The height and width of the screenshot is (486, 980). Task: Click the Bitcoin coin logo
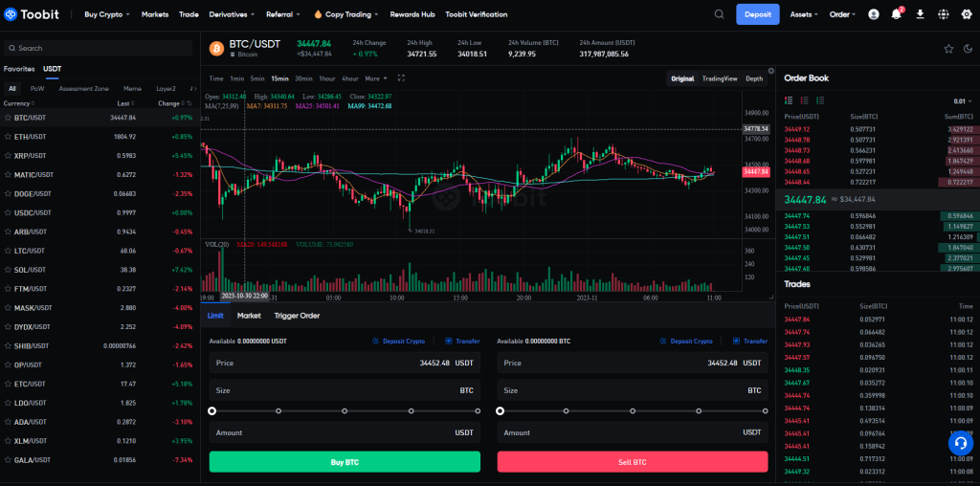(216, 48)
